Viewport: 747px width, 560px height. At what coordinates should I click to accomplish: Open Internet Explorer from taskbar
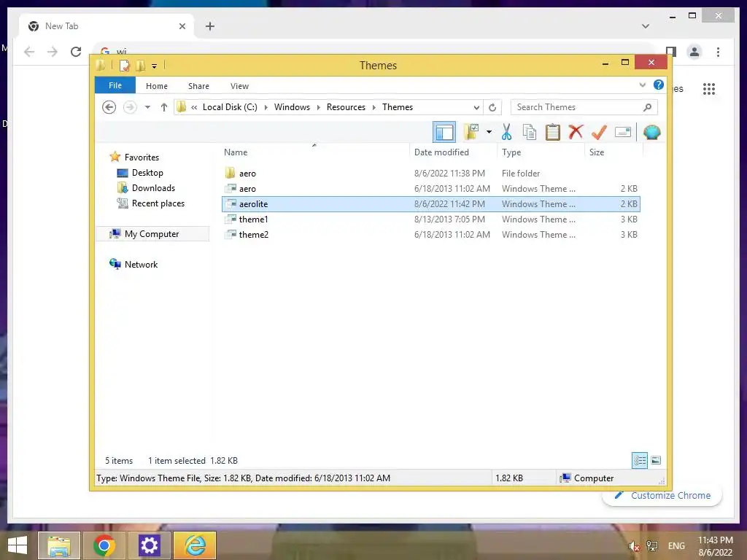(195, 545)
